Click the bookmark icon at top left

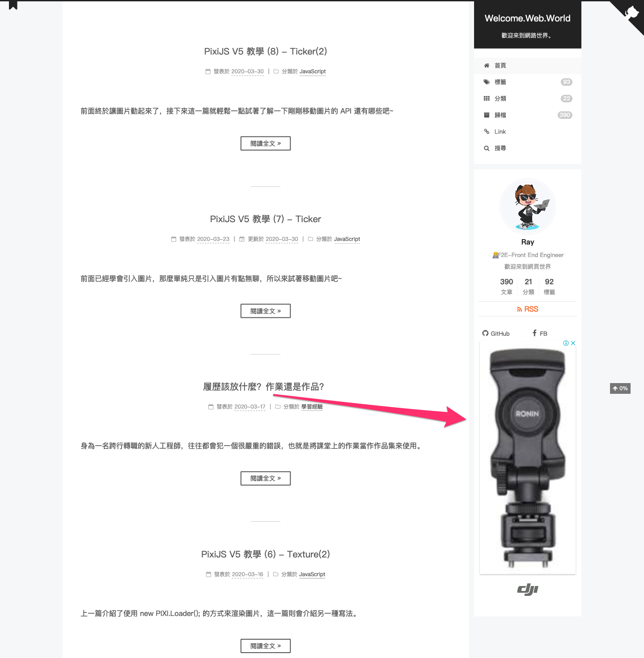point(13,5)
